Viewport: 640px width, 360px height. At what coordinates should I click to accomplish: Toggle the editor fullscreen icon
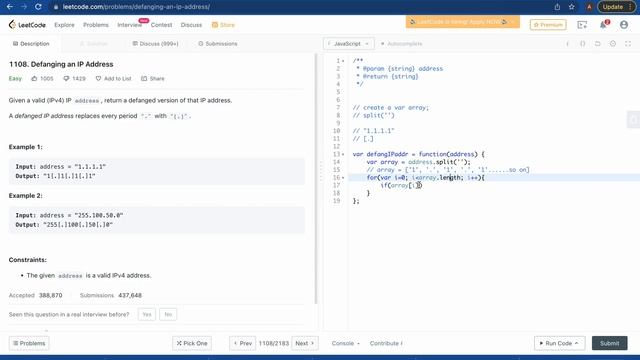click(628, 44)
